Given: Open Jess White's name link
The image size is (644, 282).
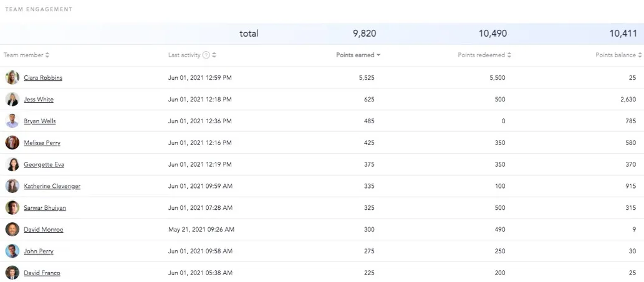Looking at the screenshot, I should pos(39,100).
